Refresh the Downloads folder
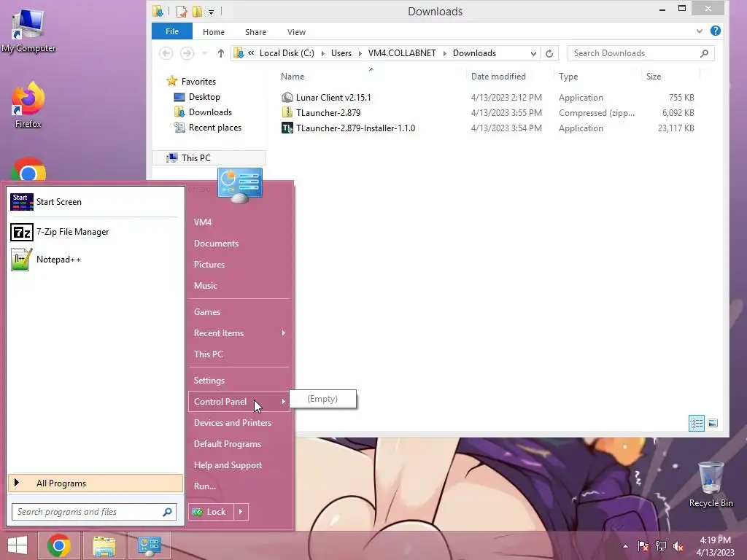Image resolution: width=747 pixels, height=560 pixels. (x=549, y=53)
